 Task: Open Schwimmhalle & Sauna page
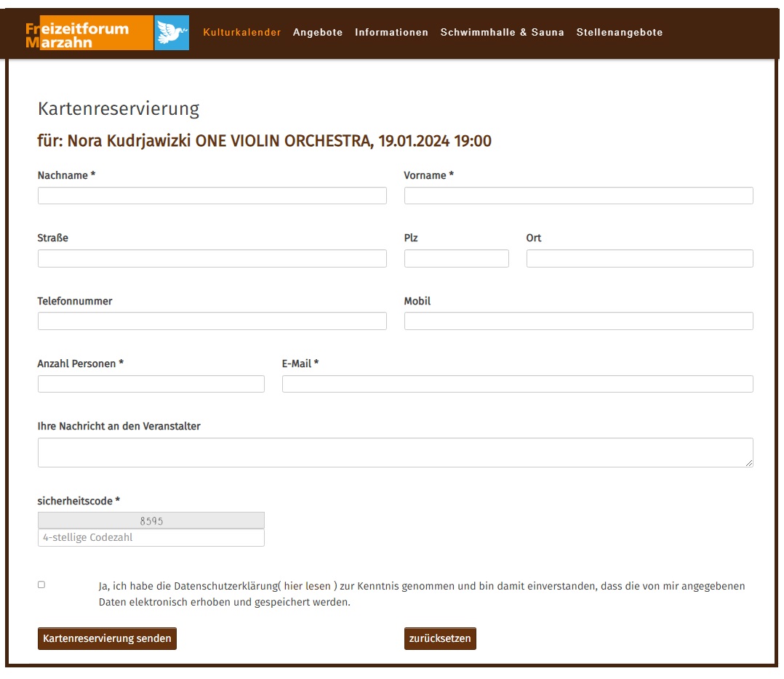click(502, 33)
